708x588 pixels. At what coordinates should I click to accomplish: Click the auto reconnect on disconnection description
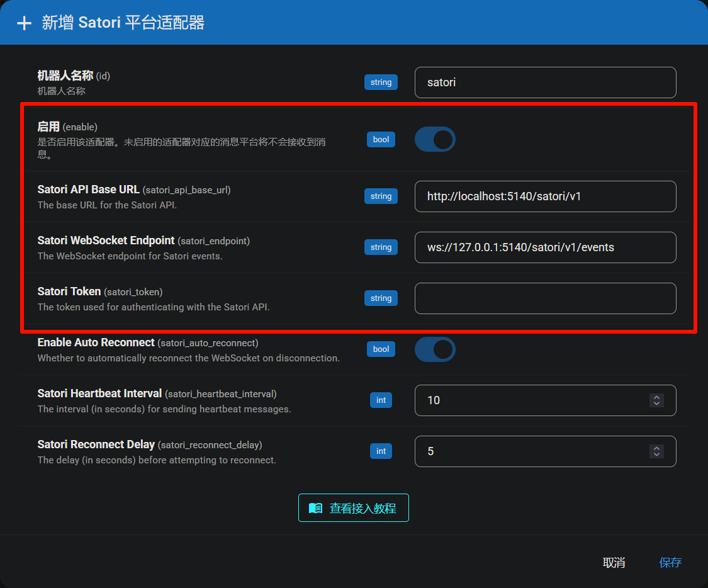(189, 358)
